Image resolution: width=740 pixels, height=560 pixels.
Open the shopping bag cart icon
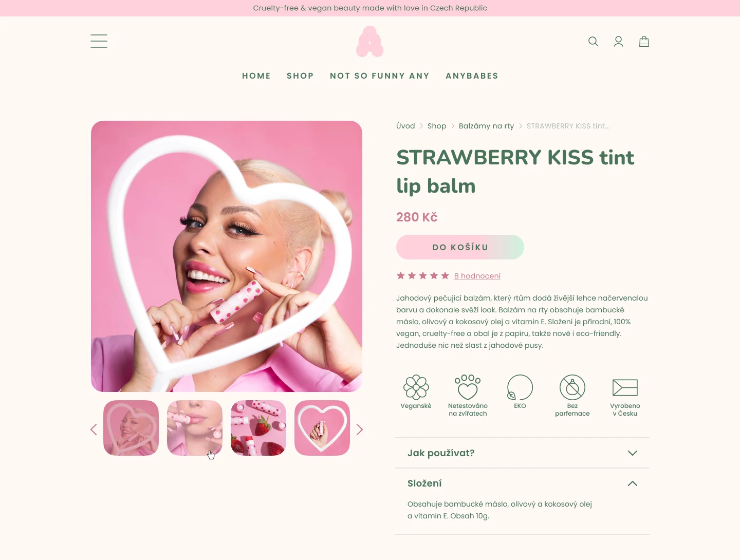(x=644, y=41)
